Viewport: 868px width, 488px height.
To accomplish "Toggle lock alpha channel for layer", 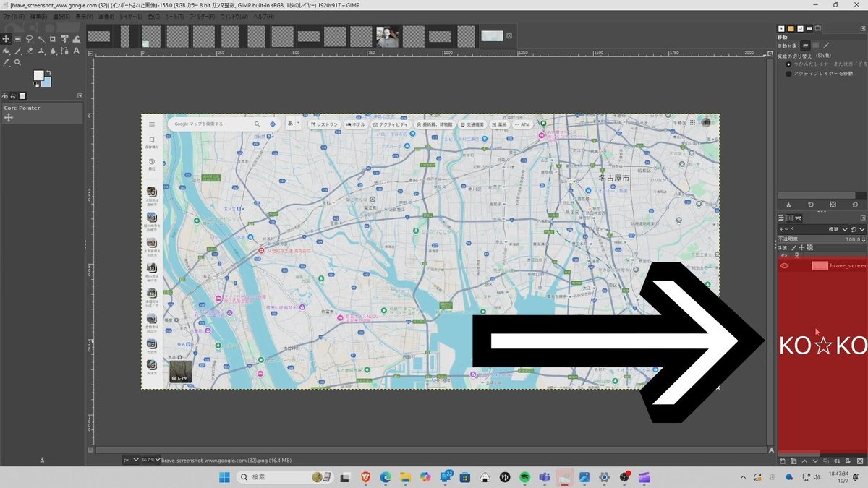I will coord(810,247).
